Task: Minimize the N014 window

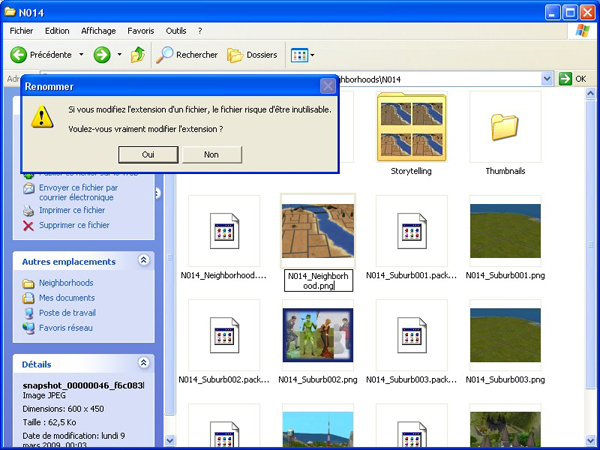Action: [552, 13]
